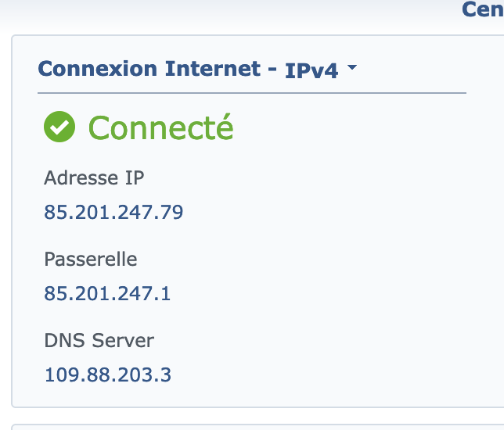Click the green connected checkmark icon
This screenshot has height=430, width=504.
[x=59, y=127]
